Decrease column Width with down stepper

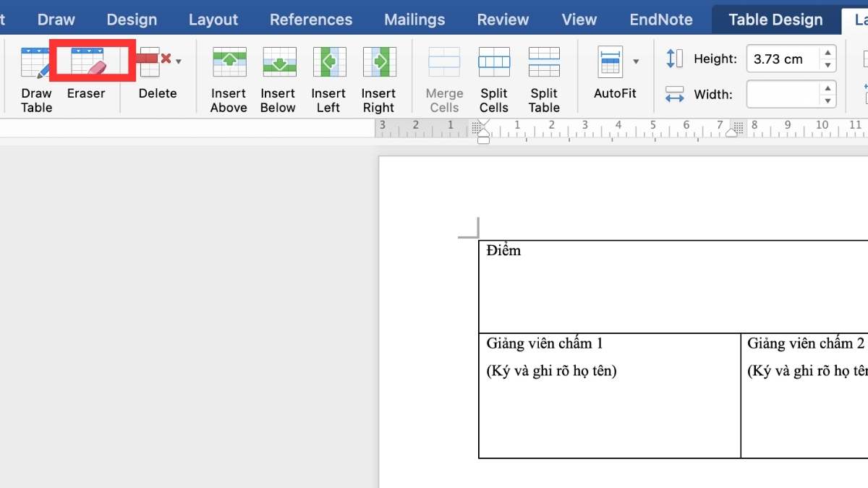coord(827,100)
